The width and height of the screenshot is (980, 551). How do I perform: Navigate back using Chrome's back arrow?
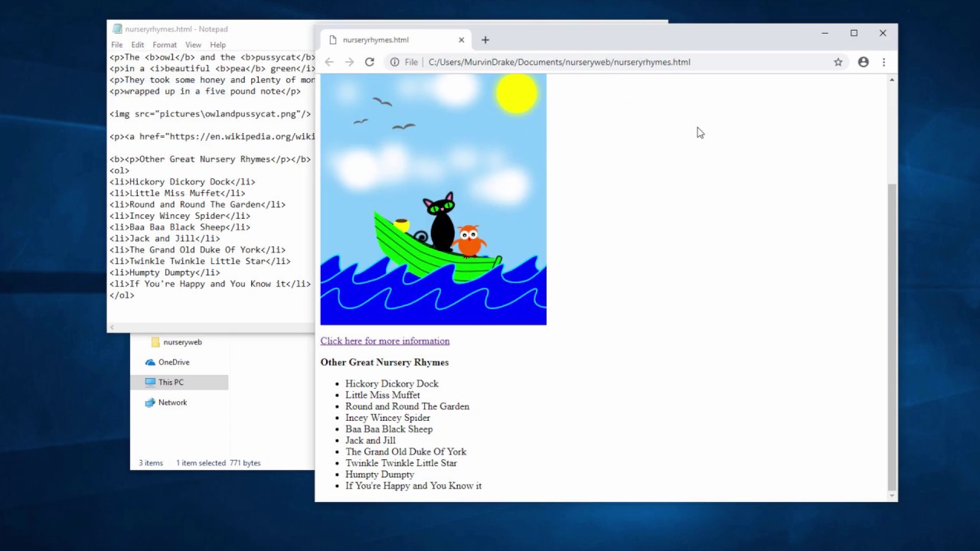[x=329, y=62]
